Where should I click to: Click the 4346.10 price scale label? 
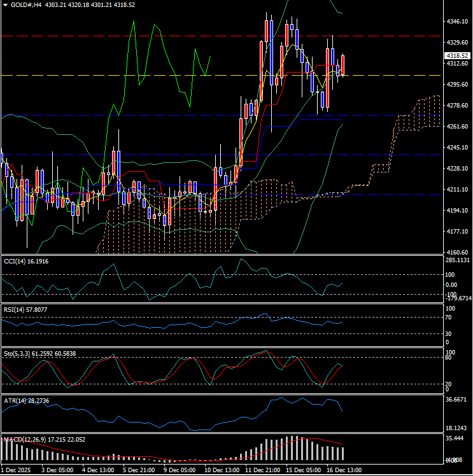(x=456, y=22)
